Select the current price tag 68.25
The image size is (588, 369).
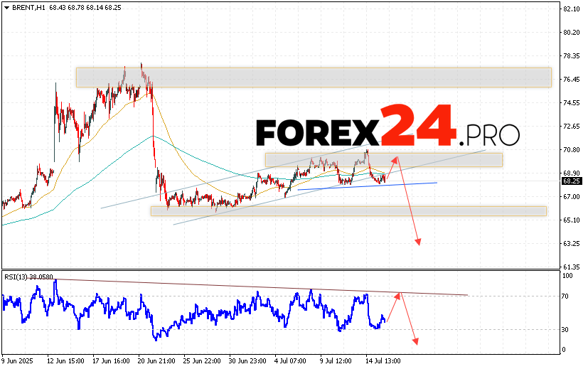[x=571, y=181]
